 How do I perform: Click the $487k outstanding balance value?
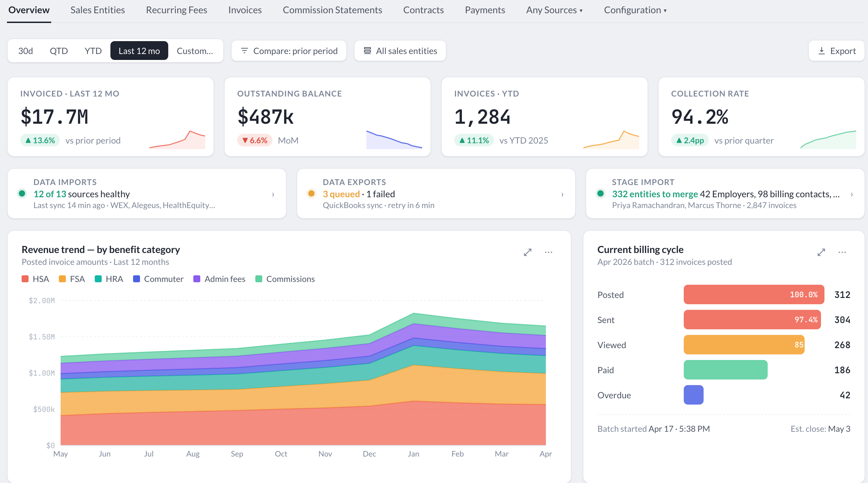265,117
